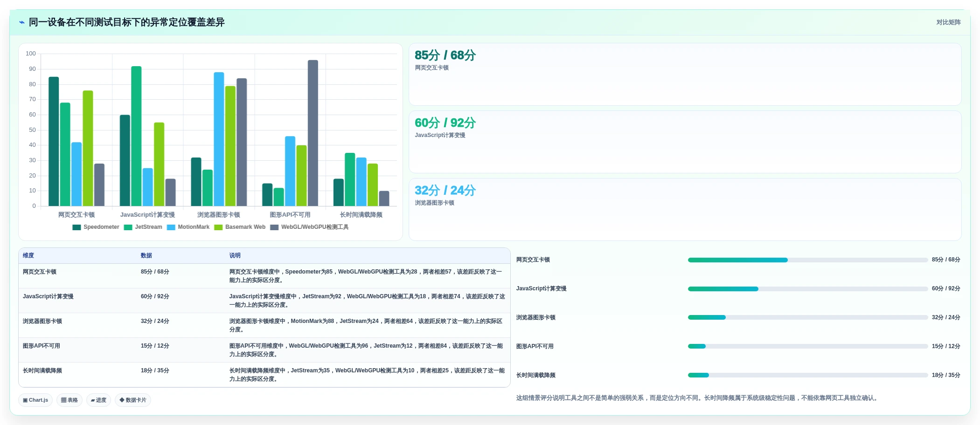
Task: Select the 长时间满载降频 table row name
Action: tap(42, 371)
